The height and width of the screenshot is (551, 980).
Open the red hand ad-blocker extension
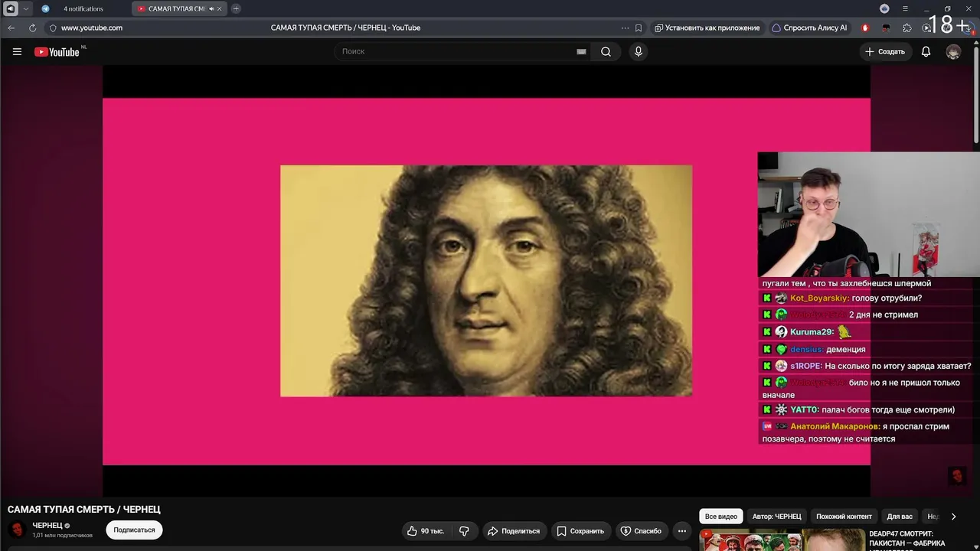865,28
